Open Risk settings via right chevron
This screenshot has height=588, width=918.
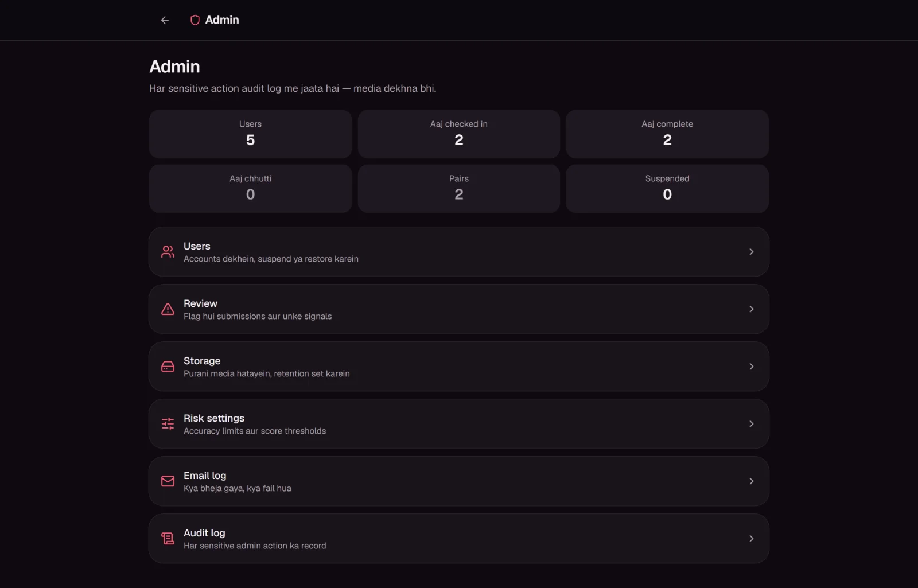coord(751,424)
